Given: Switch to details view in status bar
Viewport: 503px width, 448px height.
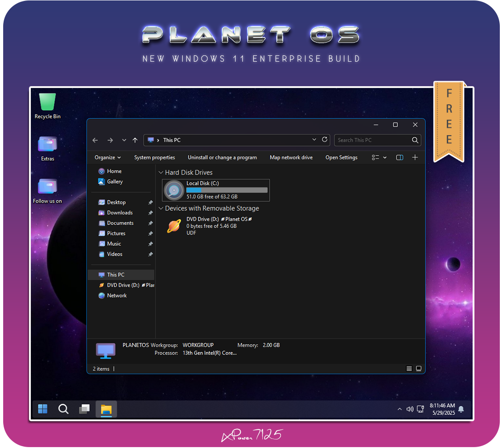Looking at the screenshot, I should point(409,369).
